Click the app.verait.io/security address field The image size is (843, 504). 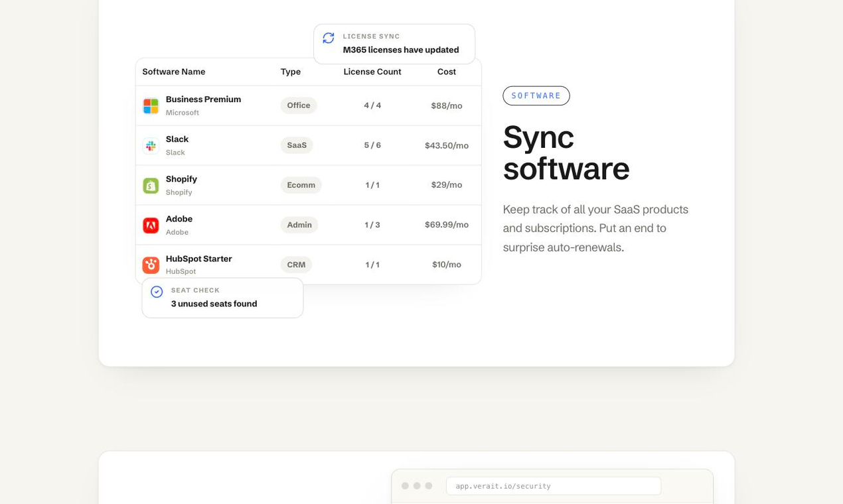point(554,486)
